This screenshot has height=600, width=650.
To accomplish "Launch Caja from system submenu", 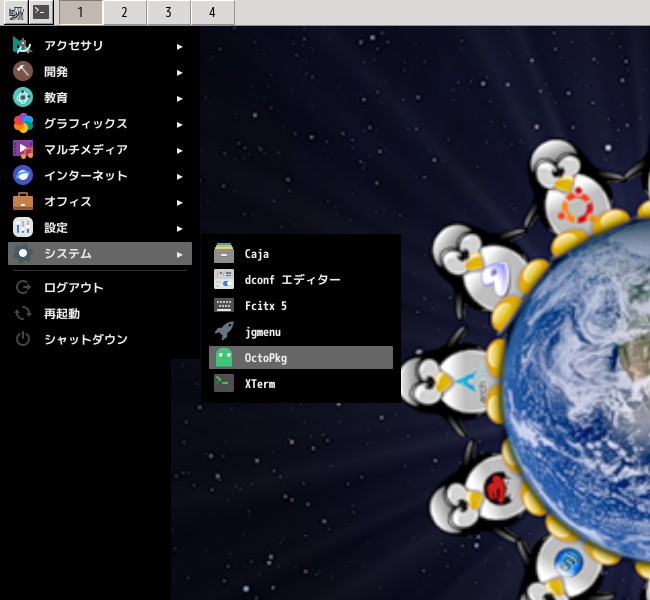I will [301, 253].
